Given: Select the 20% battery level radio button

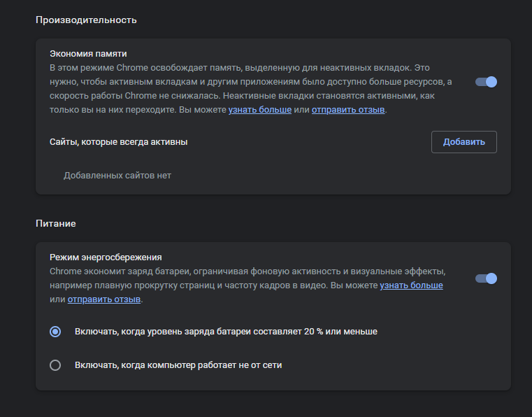Looking at the screenshot, I should tap(55, 332).
